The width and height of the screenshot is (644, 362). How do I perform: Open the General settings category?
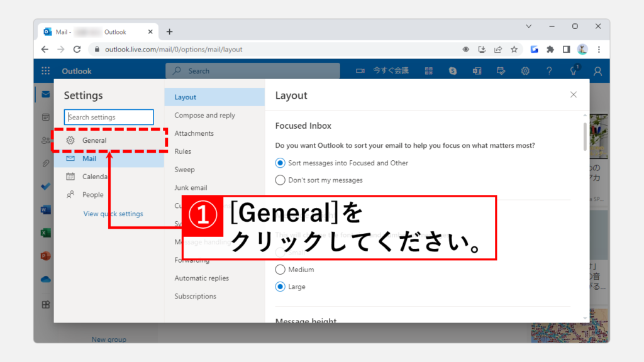pos(94,140)
